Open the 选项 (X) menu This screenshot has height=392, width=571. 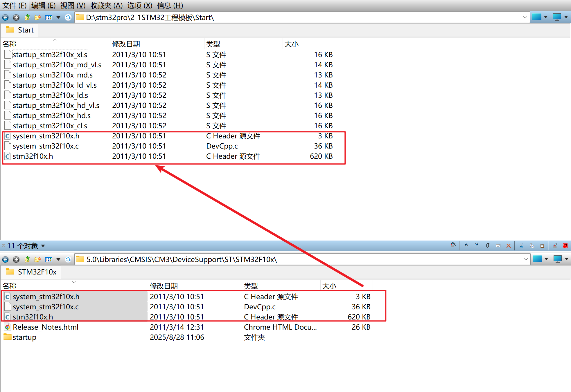click(140, 6)
